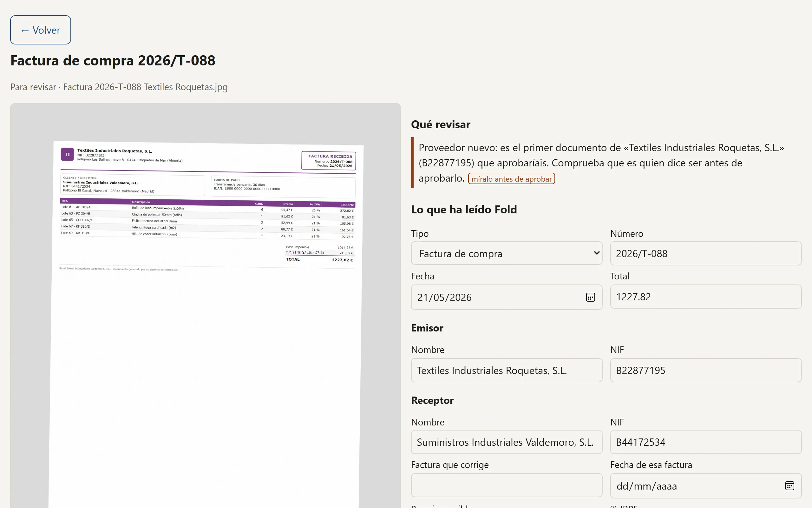Click 'FACTURA RECIBIDA' box on the invoice
The height and width of the screenshot is (508, 812).
coord(329,161)
